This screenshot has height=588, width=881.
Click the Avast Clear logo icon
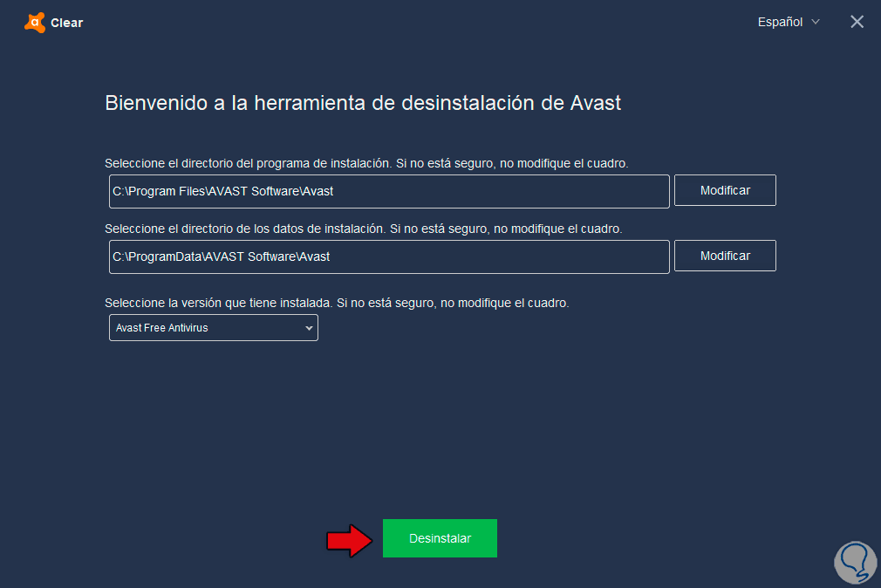coord(35,23)
